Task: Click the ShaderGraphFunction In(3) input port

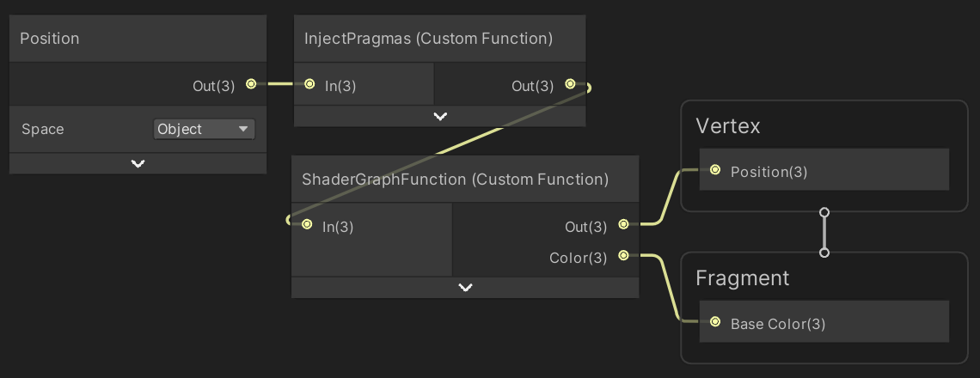Action: click(307, 224)
